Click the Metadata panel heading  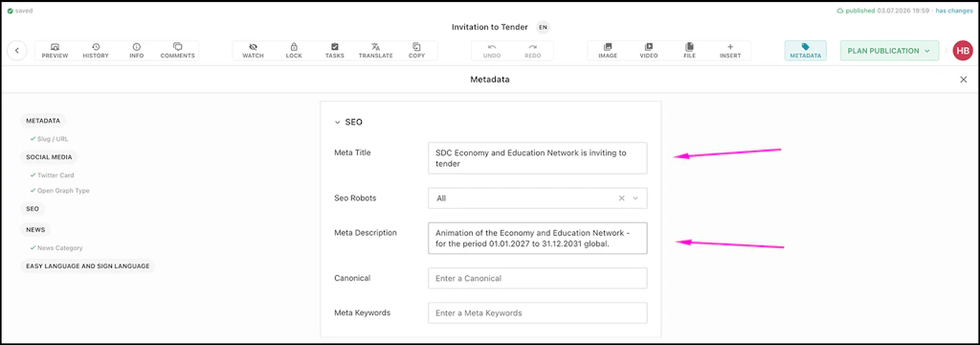tap(490, 80)
